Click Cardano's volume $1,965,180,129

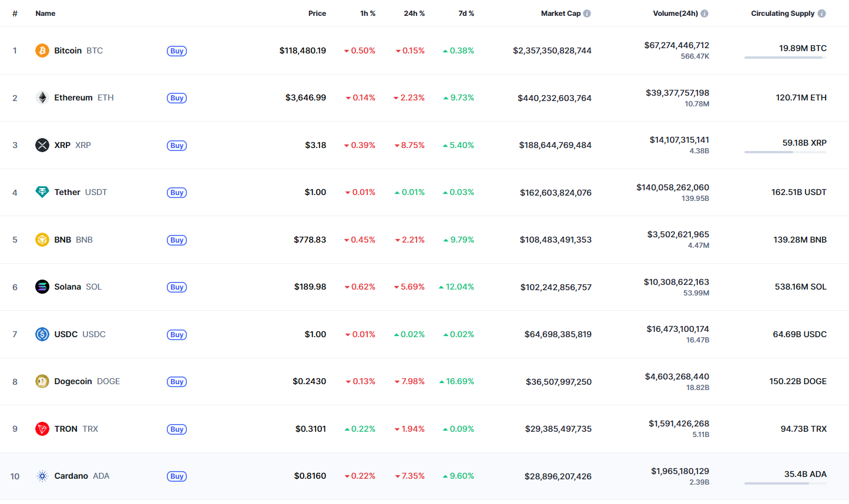pos(680,471)
